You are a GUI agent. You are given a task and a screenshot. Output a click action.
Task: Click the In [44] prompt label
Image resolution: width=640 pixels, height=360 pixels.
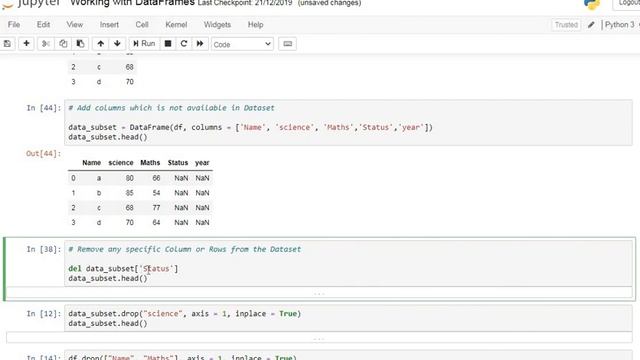(x=44, y=108)
